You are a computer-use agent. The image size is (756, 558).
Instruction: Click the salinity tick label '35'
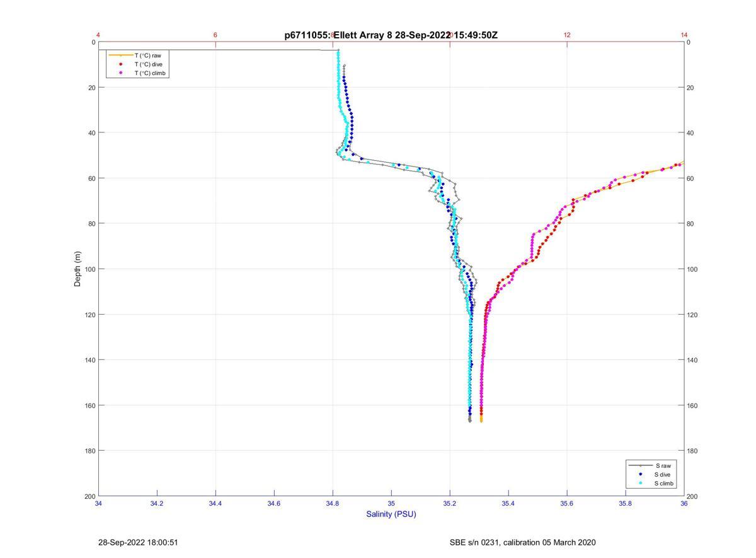(x=391, y=503)
